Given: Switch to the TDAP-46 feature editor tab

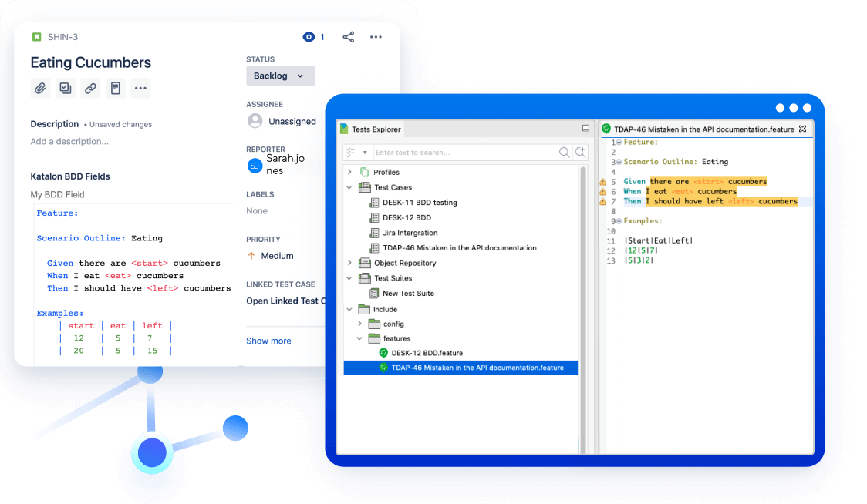Looking at the screenshot, I should 703,129.
